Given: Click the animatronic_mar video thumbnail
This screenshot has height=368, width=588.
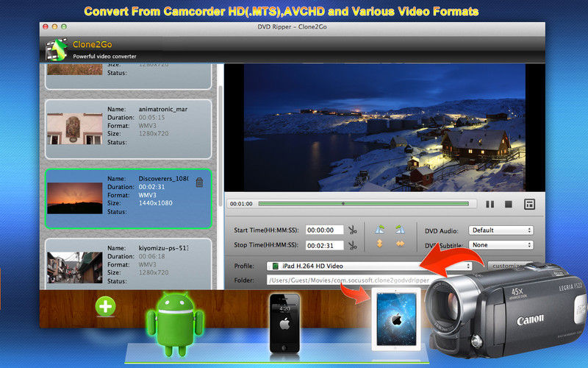Looking at the screenshot, I should tap(75, 130).
